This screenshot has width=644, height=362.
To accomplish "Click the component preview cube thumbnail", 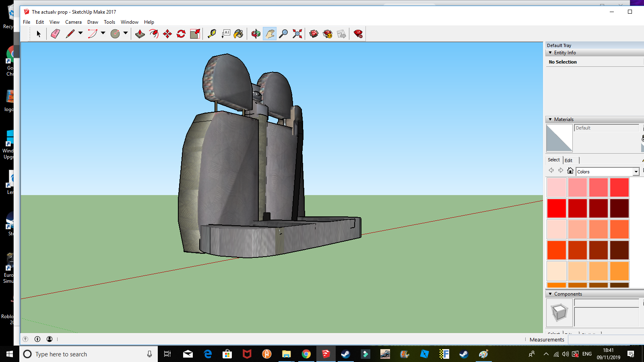I will [x=559, y=313].
